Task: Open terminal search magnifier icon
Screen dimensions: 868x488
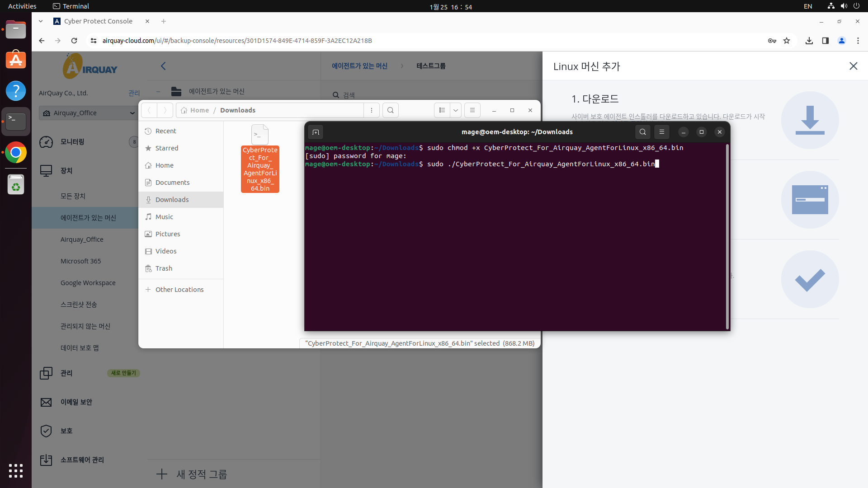Action: pyautogui.click(x=642, y=132)
